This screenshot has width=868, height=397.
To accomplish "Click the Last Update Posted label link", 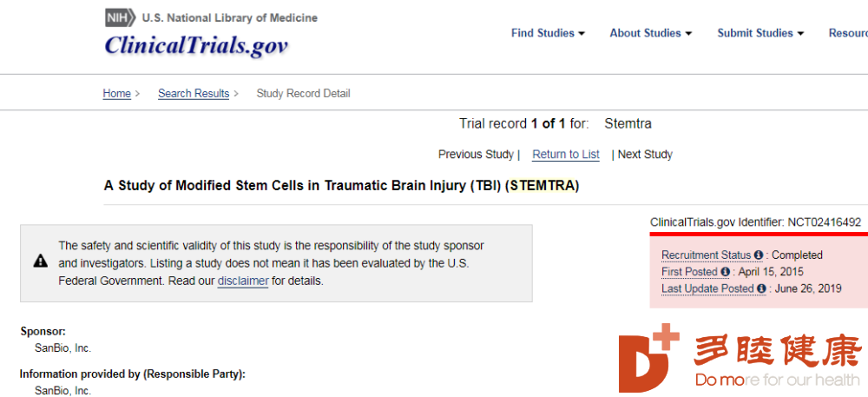I will (708, 288).
